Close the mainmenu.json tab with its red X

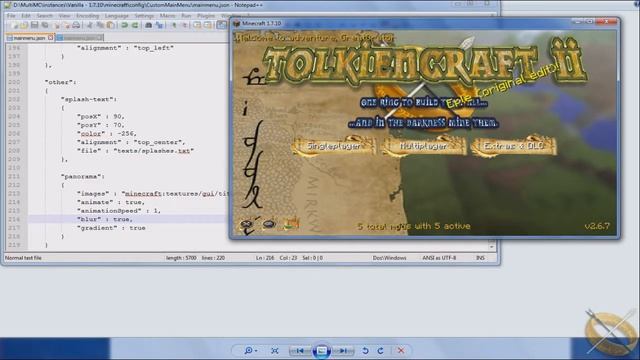(50, 38)
